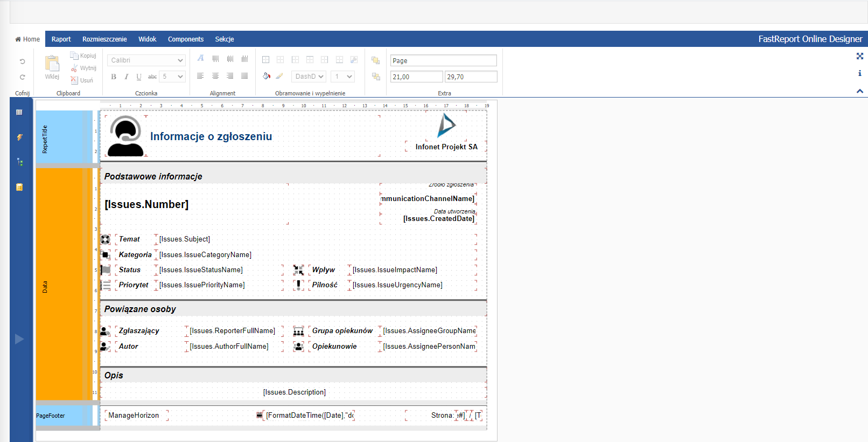Collapse the ribbon with chevron
The width and height of the screenshot is (868, 442).
(860, 91)
